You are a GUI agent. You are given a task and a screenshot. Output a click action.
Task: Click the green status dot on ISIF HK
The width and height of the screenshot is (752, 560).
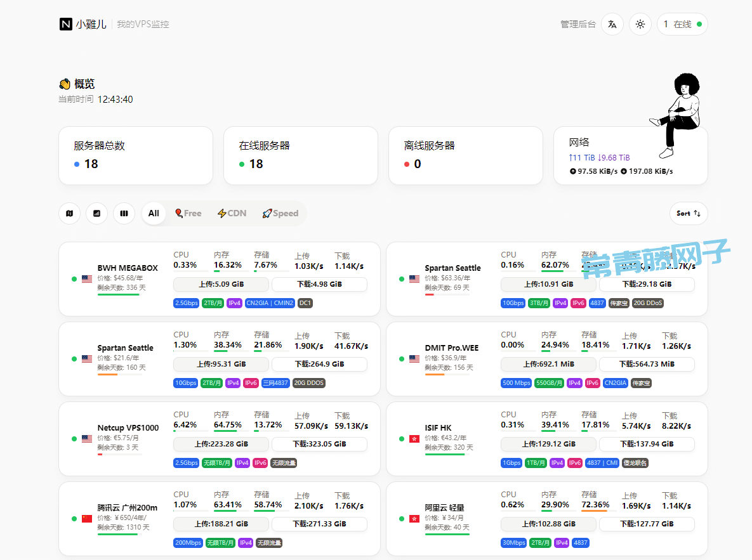pyautogui.click(x=402, y=439)
